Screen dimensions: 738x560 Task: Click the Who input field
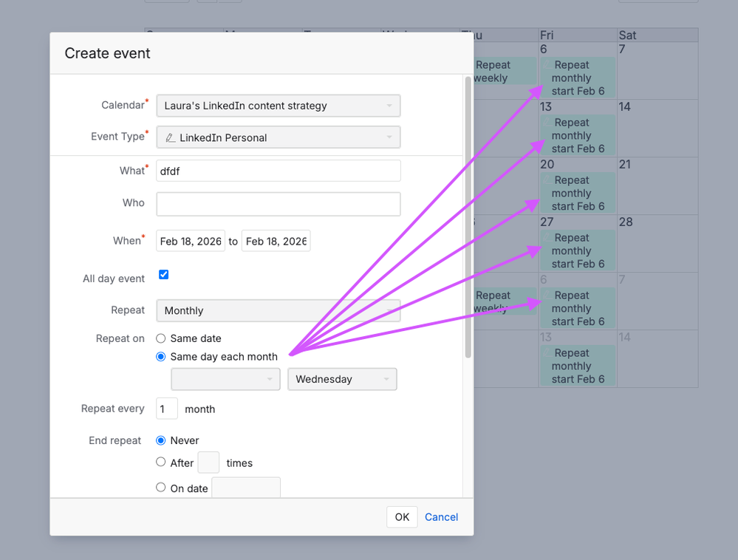pos(278,202)
